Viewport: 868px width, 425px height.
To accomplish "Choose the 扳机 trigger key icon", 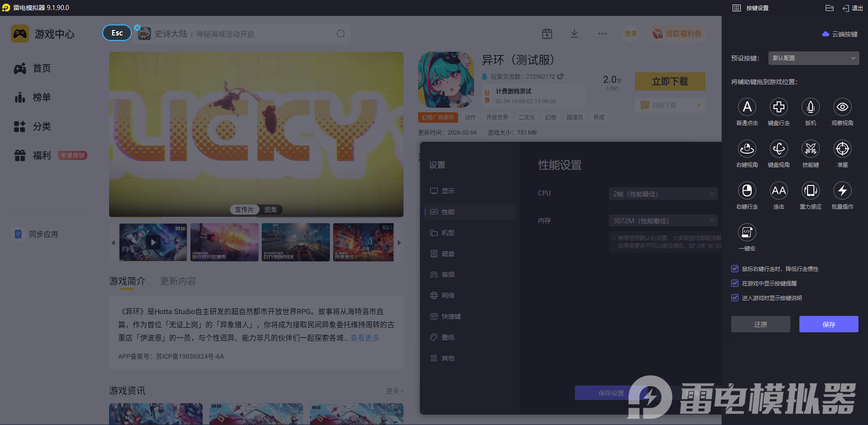I will click(811, 107).
